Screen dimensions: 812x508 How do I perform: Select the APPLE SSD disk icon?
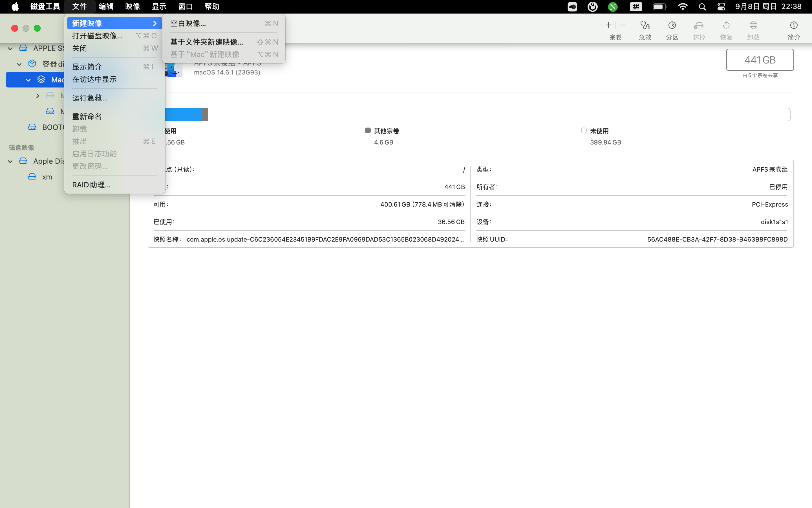coord(23,48)
